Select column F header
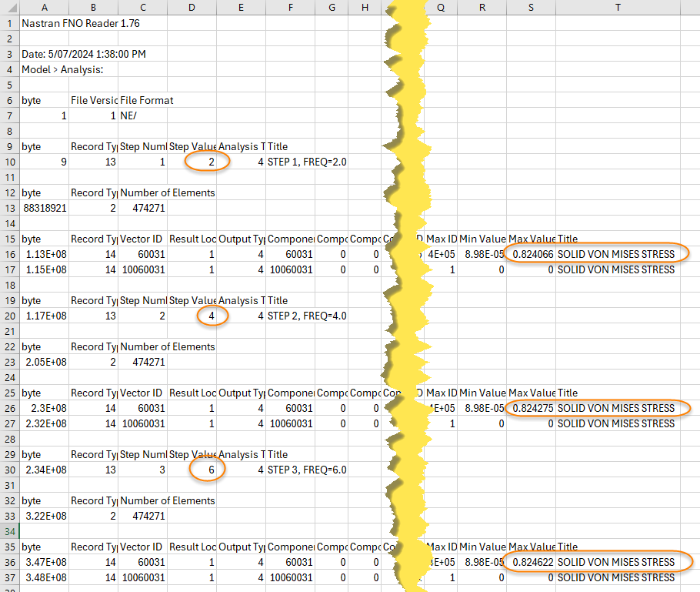Screen dimensions: 700x592 tap(290, 7)
